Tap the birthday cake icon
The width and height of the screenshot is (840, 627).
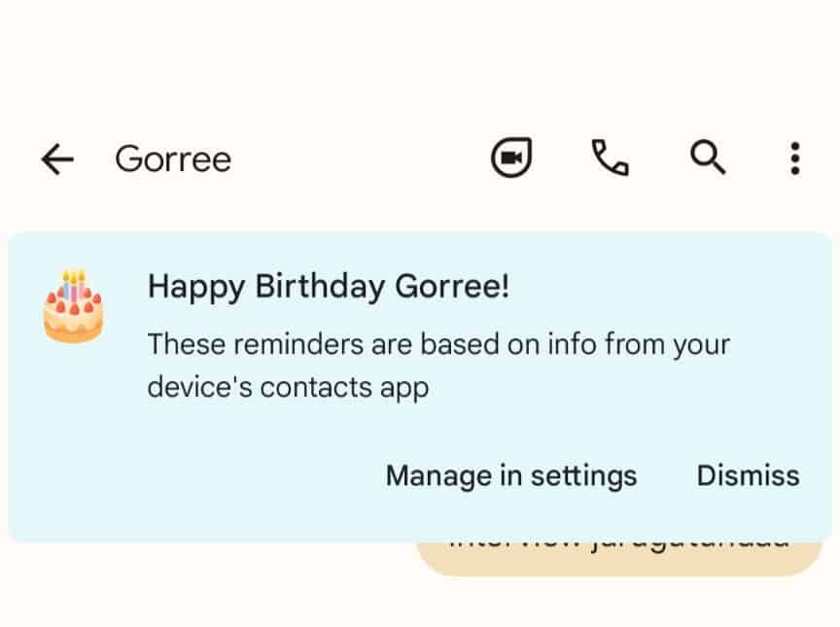[73, 306]
